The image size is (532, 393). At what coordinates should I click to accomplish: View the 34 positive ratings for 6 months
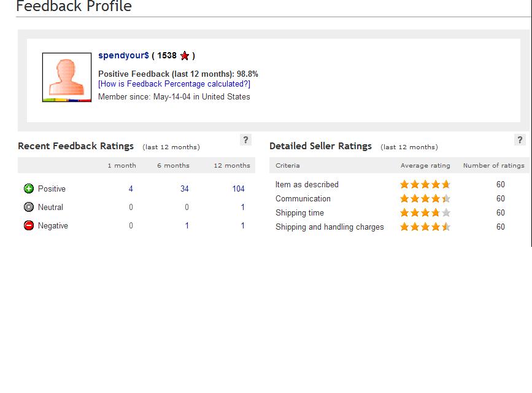(184, 189)
